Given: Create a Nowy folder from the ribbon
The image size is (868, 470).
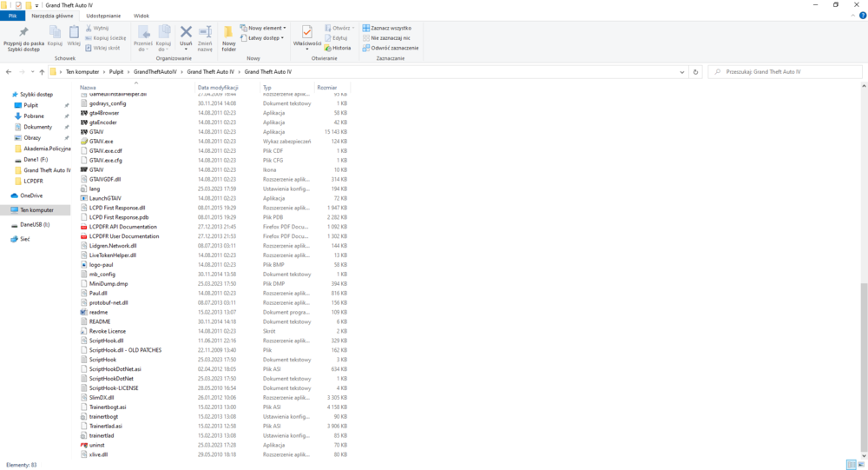Looking at the screenshot, I should coord(228,38).
